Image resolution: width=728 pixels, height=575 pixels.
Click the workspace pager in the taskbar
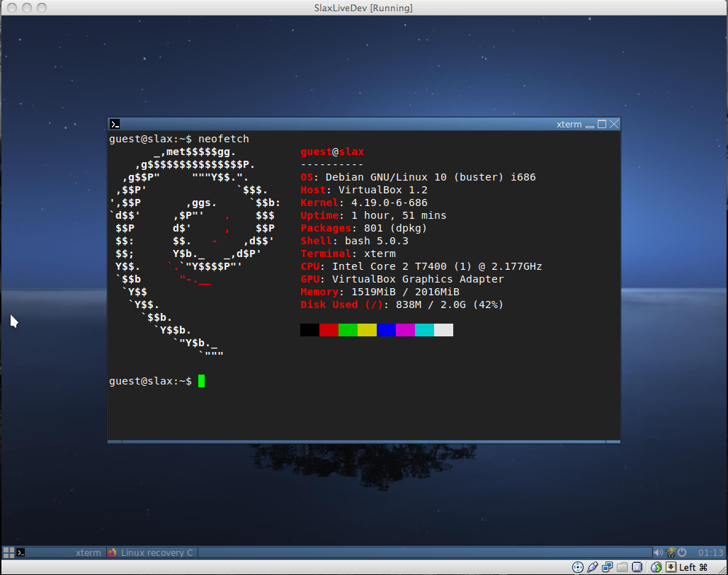pyautogui.click(x=8, y=552)
